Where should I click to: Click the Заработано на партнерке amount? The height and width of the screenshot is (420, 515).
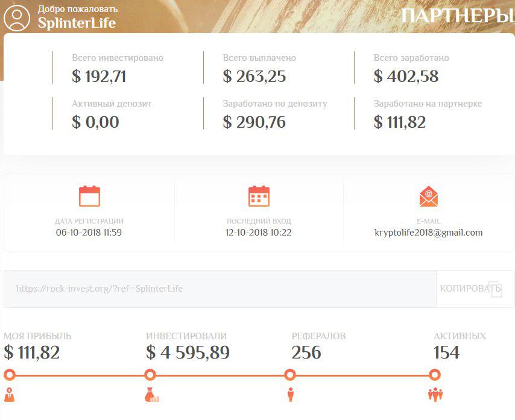coord(400,122)
